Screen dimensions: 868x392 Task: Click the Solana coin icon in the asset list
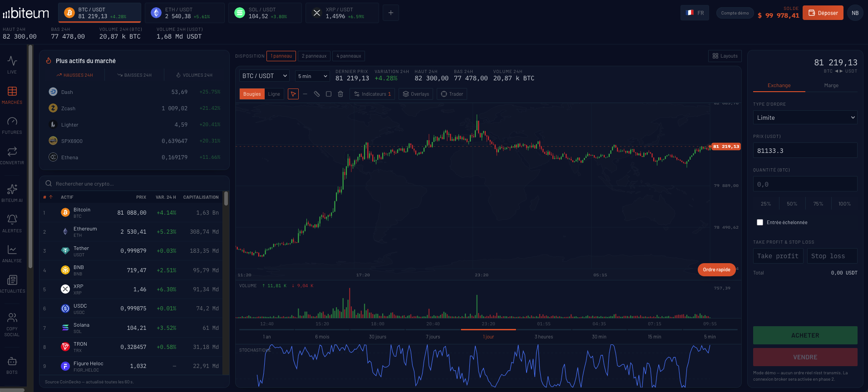pos(65,328)
